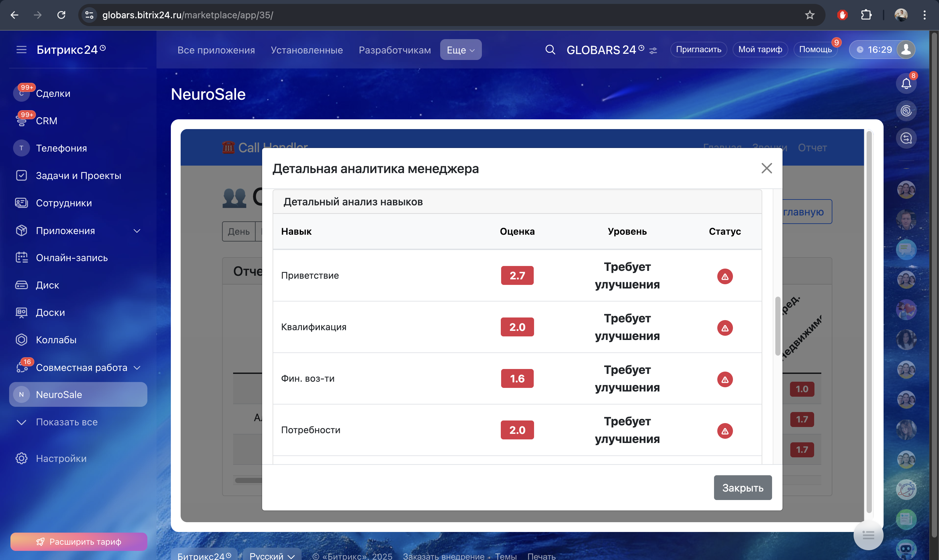Open the Русский language selector

pyautogui.click(x=272, y=555)
